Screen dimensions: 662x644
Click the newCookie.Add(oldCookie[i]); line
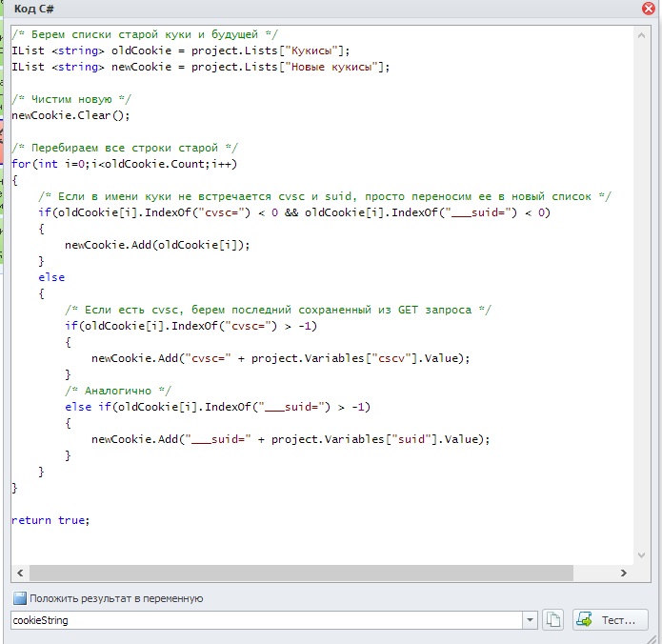(x=157, y=245)
